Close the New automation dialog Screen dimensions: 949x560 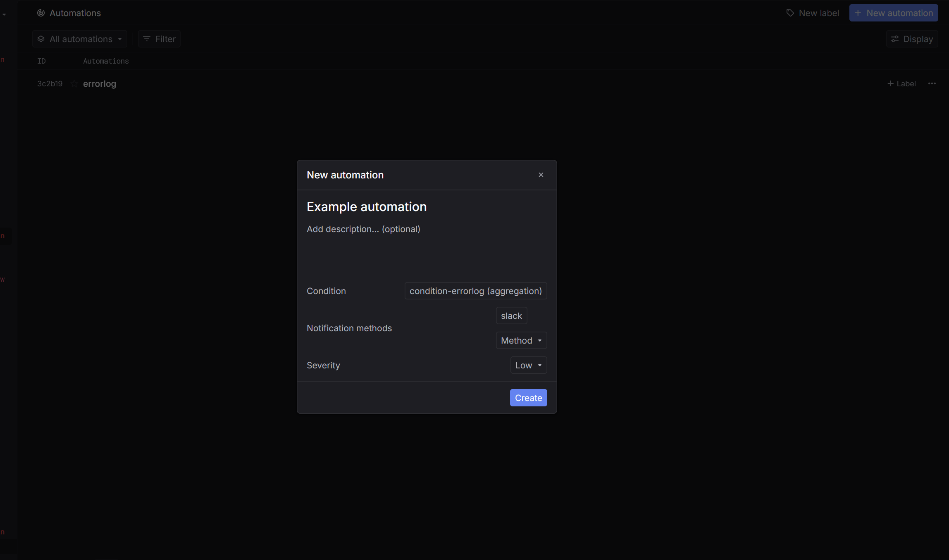(x=541, y=175)
